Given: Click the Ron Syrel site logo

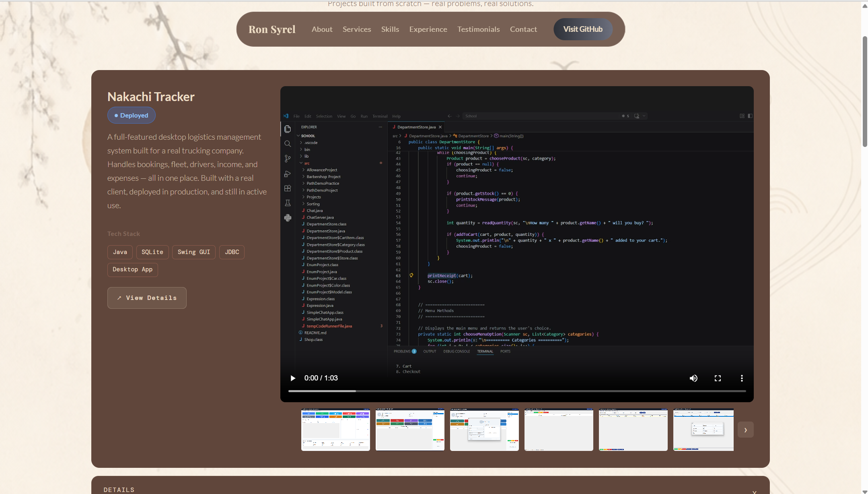Looking at the screenshot, I should [x=272, y=29].
